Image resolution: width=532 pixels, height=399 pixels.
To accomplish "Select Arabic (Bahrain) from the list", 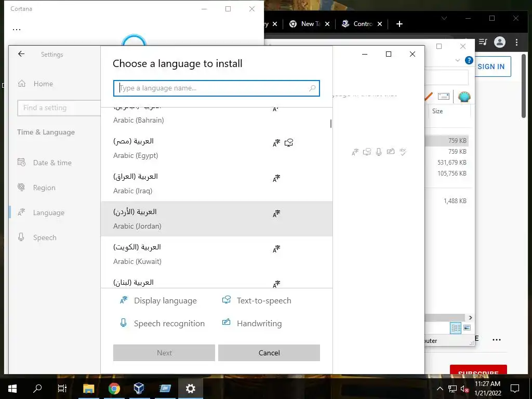I will (x=217, y=116).
